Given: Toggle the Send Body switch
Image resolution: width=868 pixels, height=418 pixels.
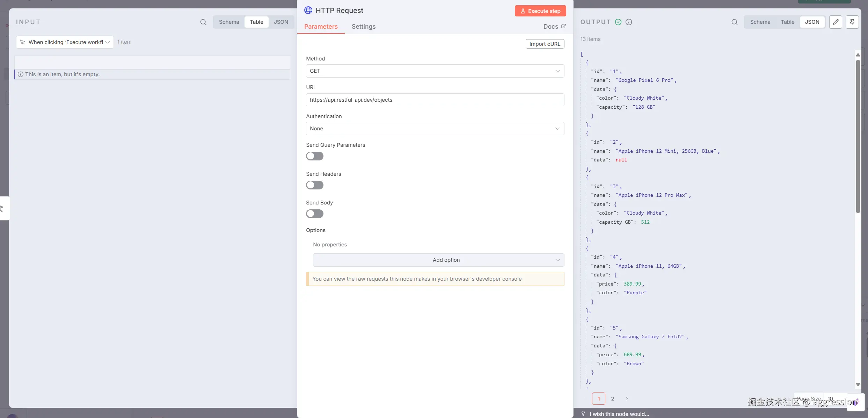Looking at the screenshot, I should (315, 214).
